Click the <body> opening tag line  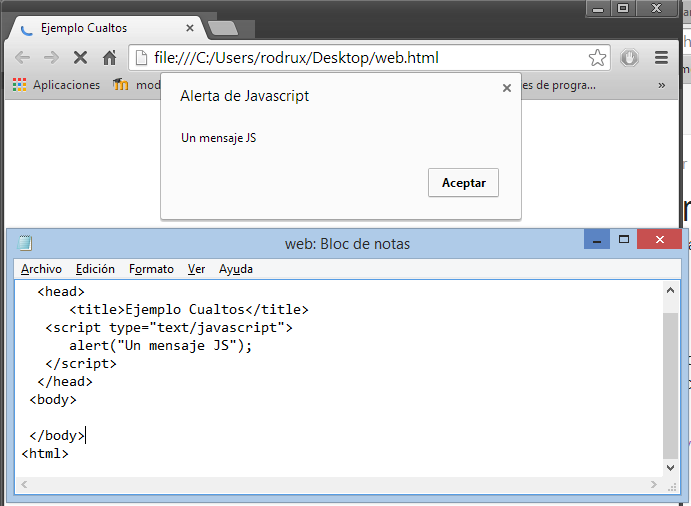[x=53, y=399]
